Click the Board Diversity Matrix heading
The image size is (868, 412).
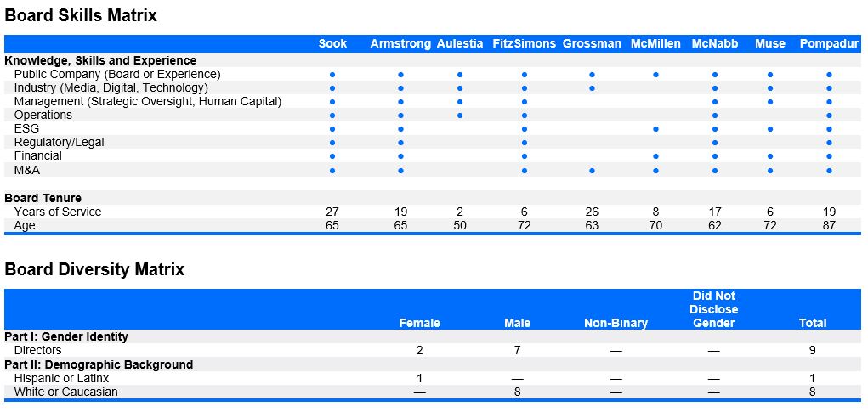coord(94,269)
